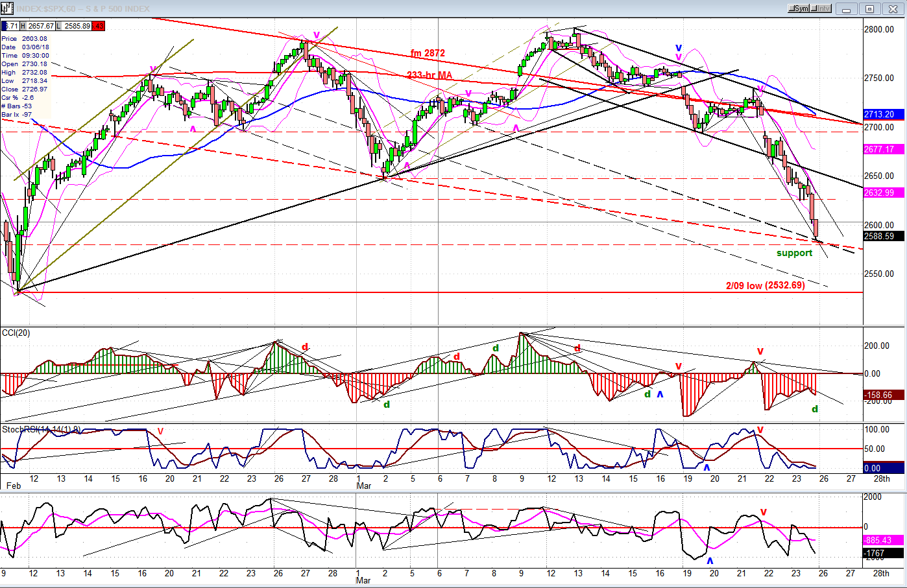Click the chart window icon in the title bar
This screenshot has height=588, width=907.
pyautogui.click(x=6, y=8)
